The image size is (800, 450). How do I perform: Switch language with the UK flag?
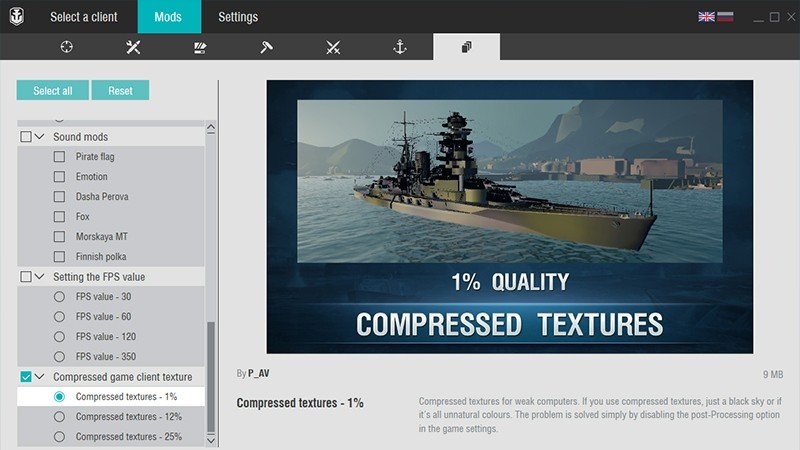(706, 17)
